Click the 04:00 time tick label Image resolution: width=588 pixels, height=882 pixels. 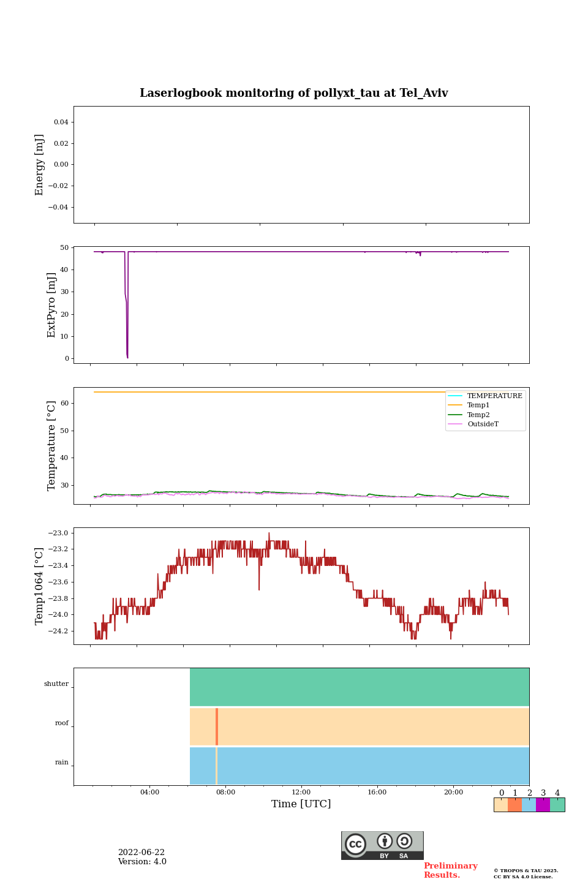(149, 793)
